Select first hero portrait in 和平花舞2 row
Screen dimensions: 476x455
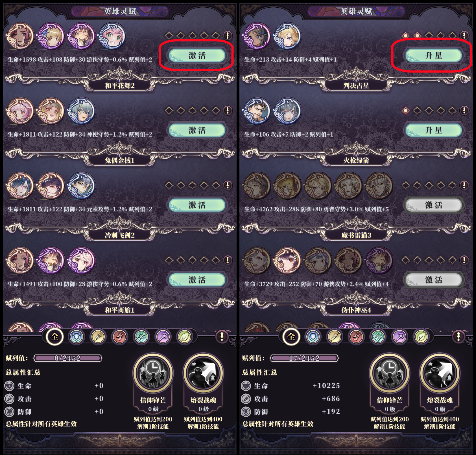click(x=20, y=36)
